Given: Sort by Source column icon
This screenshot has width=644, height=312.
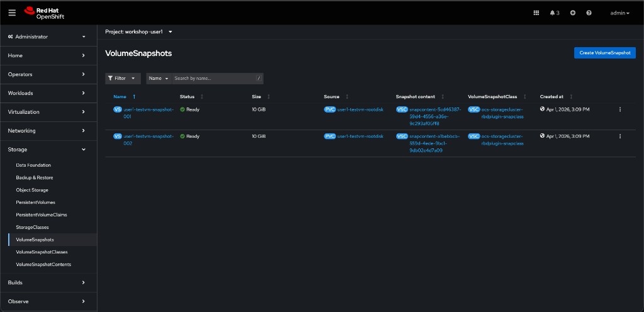Looking at the screenshot, I should coord(347,97).
